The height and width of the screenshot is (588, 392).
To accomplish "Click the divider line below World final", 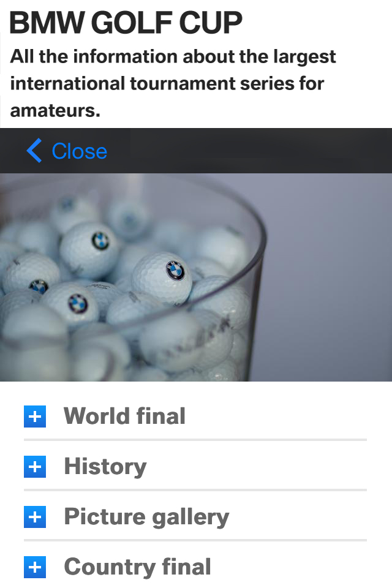I will [195, 440].
